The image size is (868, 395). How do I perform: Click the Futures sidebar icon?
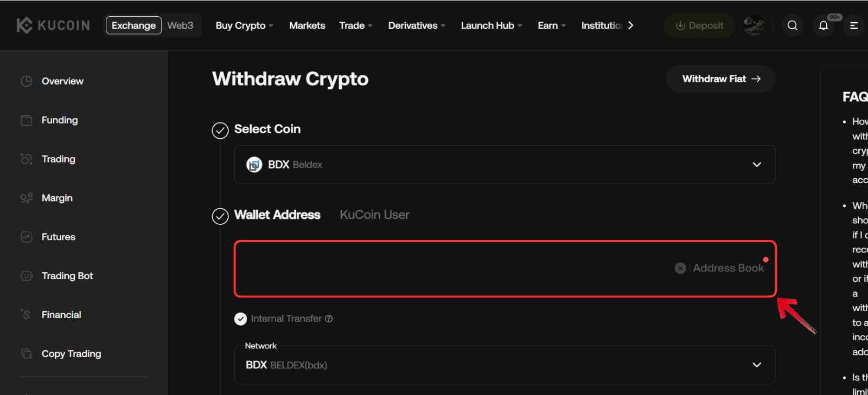(x=26, y=237)
